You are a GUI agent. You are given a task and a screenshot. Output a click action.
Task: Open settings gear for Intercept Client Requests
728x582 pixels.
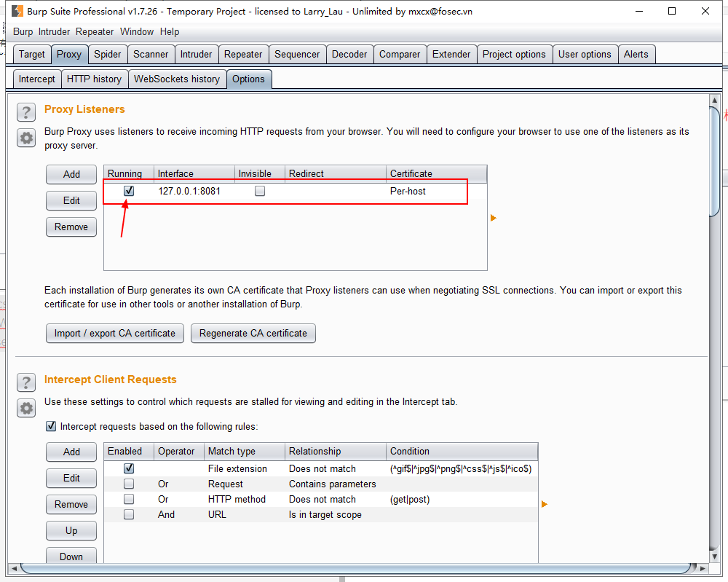[26, 409]
